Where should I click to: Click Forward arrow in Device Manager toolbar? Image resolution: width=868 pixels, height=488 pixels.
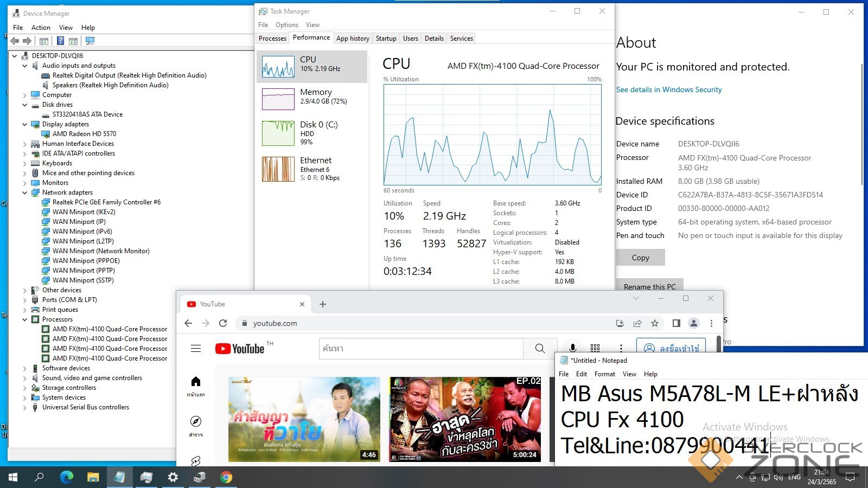coord(27,41)
